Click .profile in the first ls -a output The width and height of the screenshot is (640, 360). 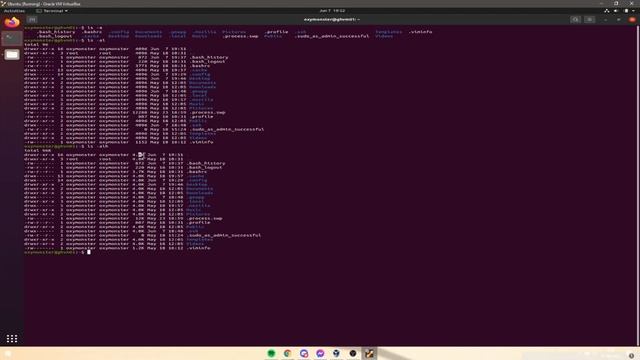pos(276,32)
